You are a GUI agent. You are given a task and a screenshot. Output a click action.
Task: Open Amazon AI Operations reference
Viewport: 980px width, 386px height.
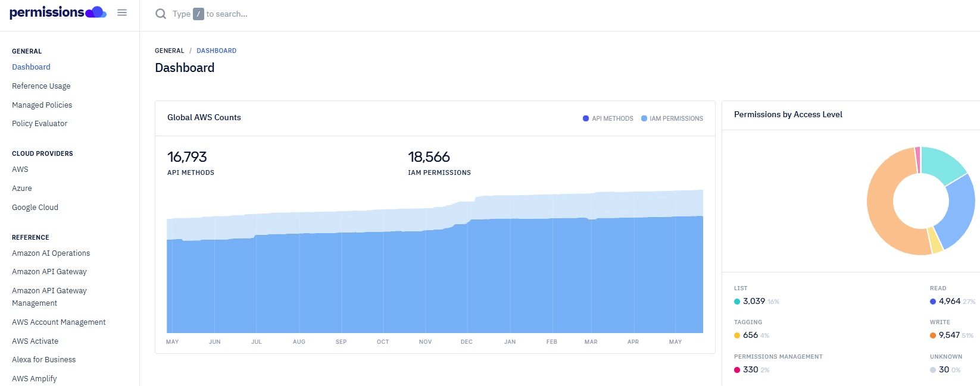pos(51,253)
